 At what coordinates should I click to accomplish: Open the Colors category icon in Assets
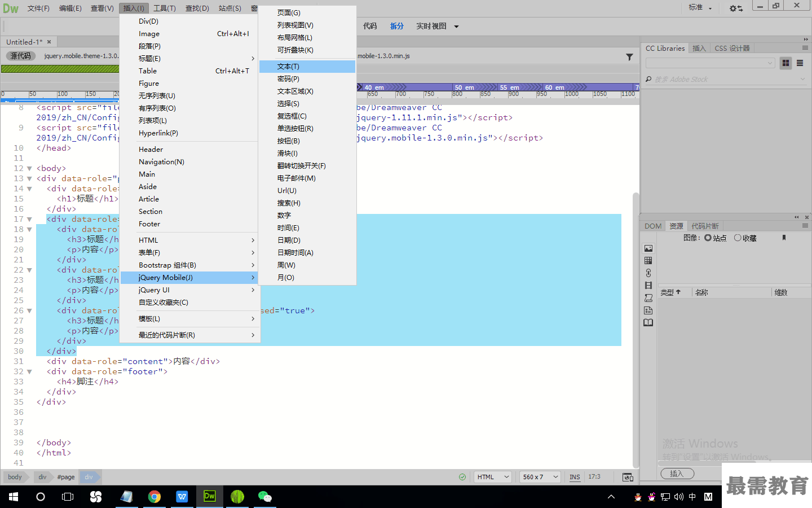pos(648,261)
